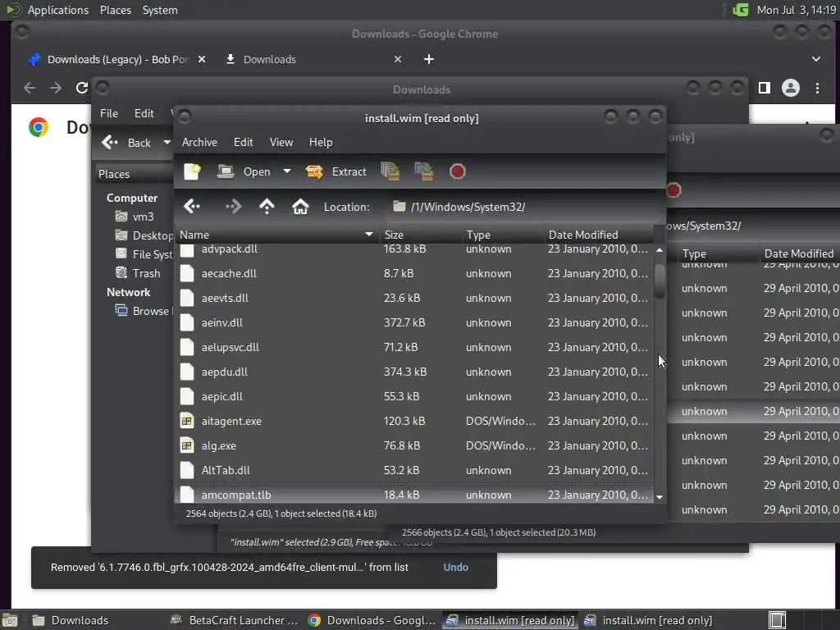
Task: Sort file list by Name column
Action: [276, 235]
